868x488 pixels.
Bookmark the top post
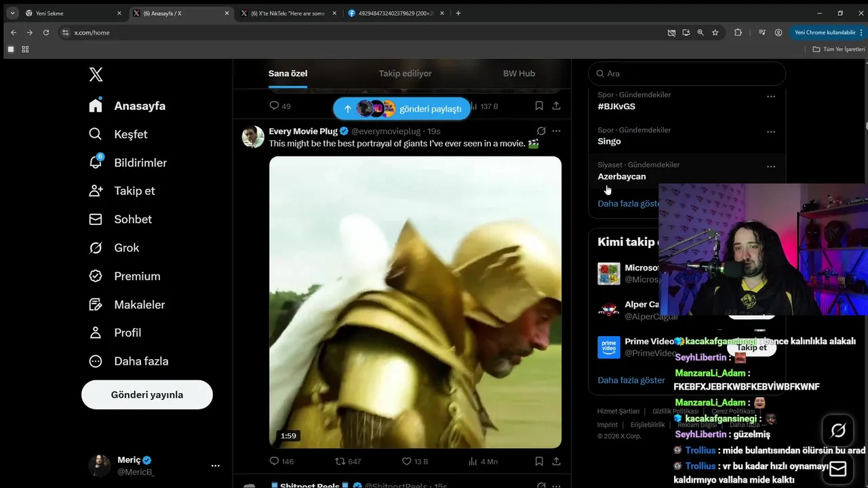click(x=539, y=106)
